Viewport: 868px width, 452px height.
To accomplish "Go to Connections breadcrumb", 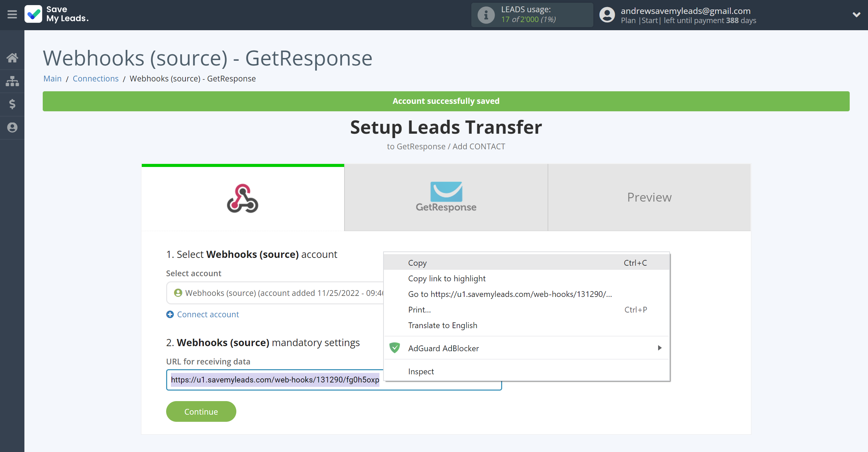I will [96, 78].
